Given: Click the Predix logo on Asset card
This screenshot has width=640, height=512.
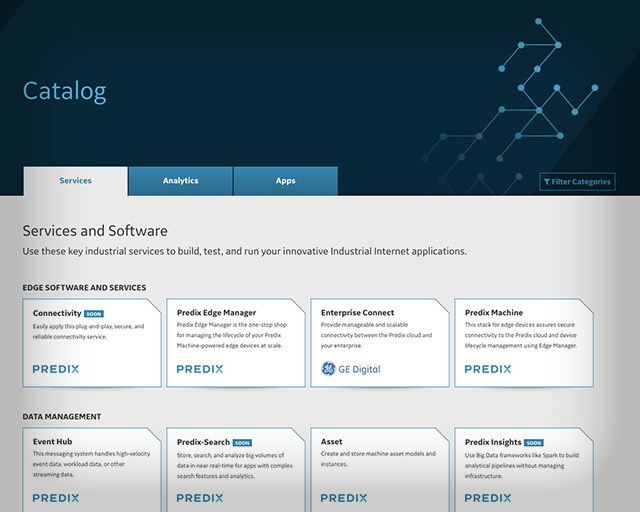Looking at the screenshot, I should coord(344,498).
